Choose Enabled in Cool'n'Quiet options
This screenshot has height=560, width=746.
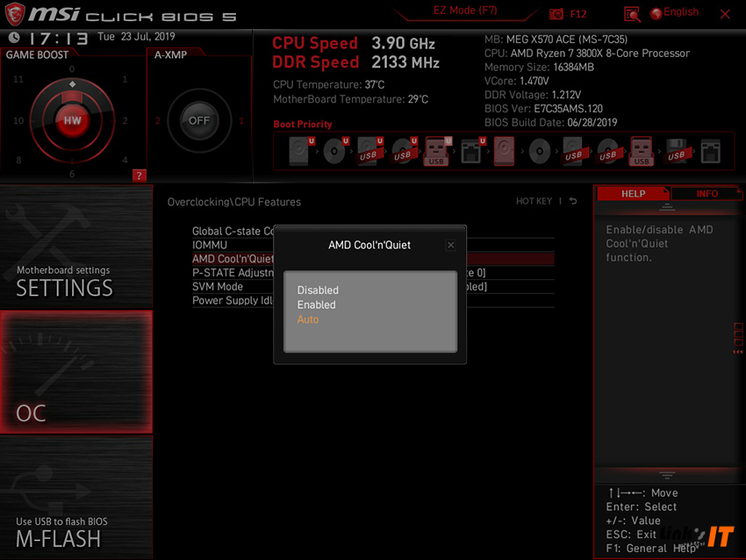click(x=316, y=305)
